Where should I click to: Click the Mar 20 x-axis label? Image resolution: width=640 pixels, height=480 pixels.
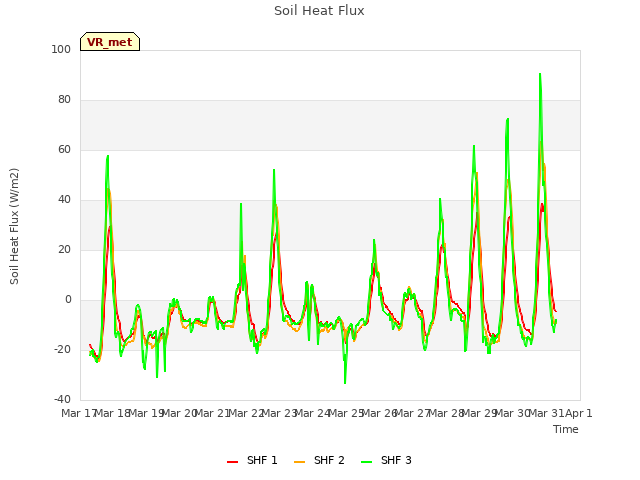click(x=180, y=413)
